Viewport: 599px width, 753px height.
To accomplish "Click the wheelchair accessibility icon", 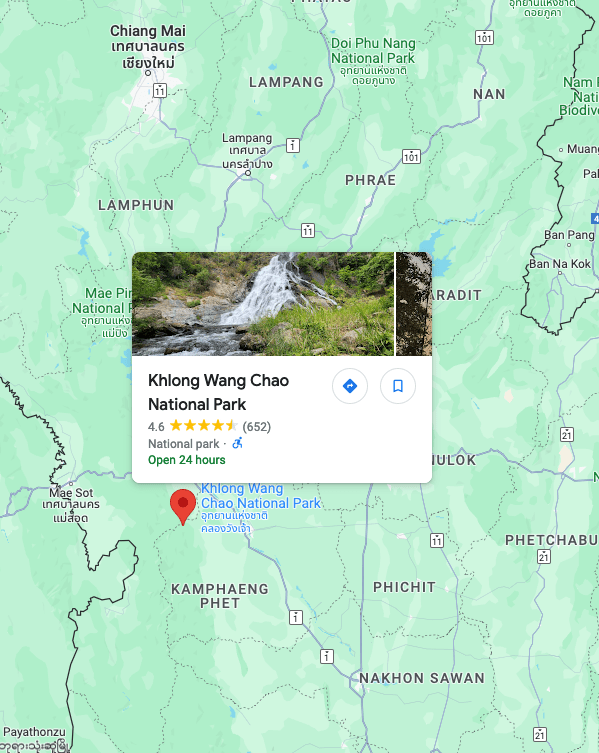I will click(x=238, y=443).
